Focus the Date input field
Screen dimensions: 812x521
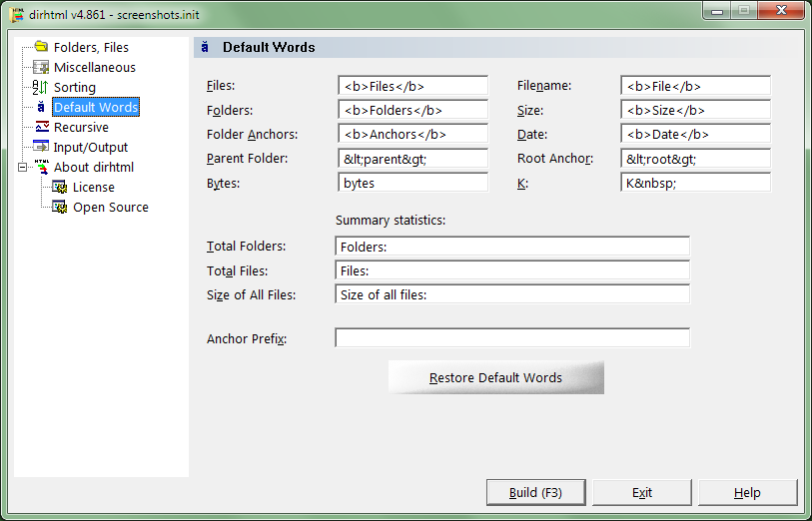[x=695, y=134]
